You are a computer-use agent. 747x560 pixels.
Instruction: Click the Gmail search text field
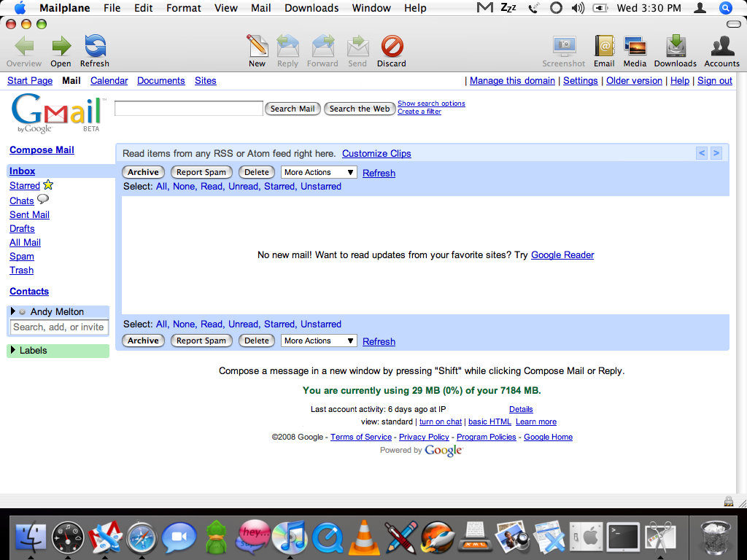tap(189, 109)
